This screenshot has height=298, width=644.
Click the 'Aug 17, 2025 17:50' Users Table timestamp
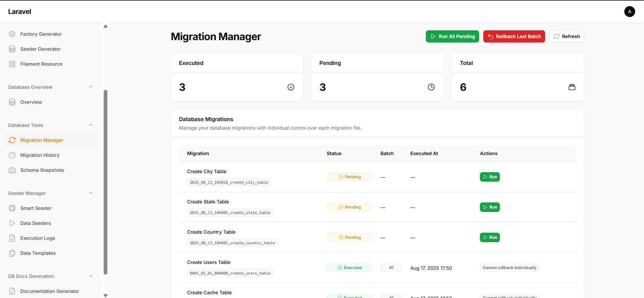[x=431, y=268]
